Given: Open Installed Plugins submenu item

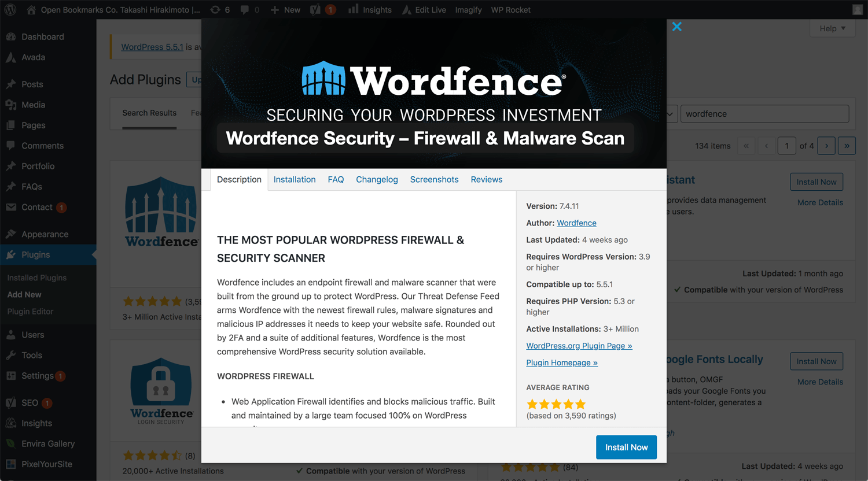Looking at the screenshot, I should pyautogui.click(x=36, y=278).
